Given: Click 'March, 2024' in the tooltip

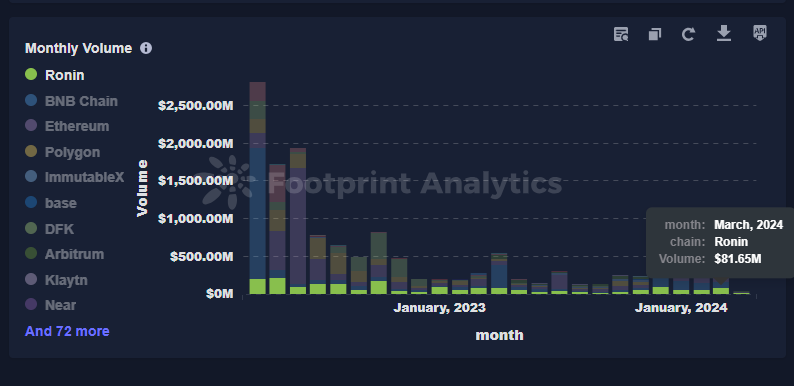Looking at the screenshot, I should (x=748, y=224).
